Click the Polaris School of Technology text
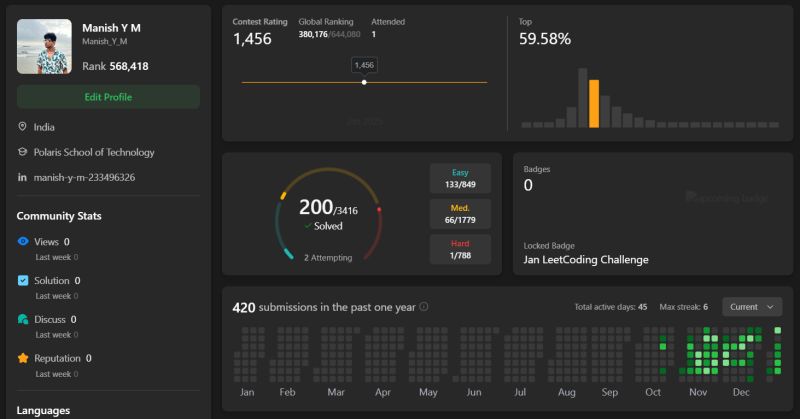The image size is (800, 419). (x=94, y=152)
